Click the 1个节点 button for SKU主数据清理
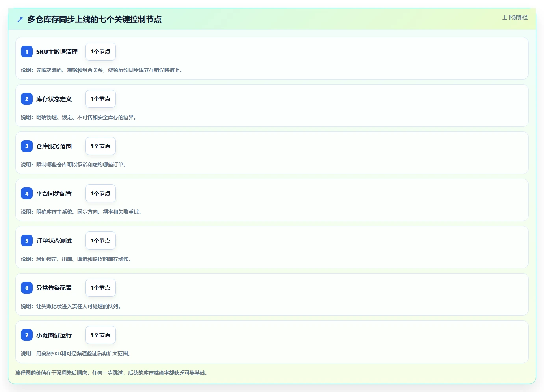This screenshot has height=392, width=544. pyautogui.click(x=100, y=52)
